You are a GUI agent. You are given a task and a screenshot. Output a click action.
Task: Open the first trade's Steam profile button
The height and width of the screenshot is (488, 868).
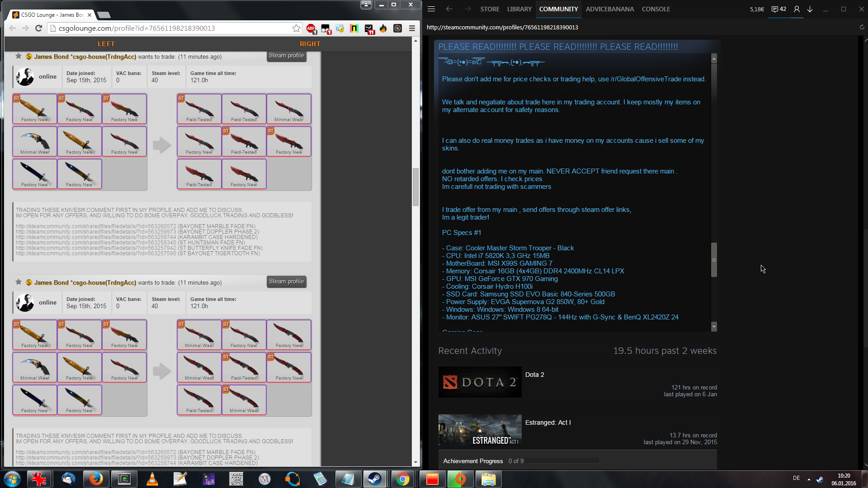pos(286,56)
